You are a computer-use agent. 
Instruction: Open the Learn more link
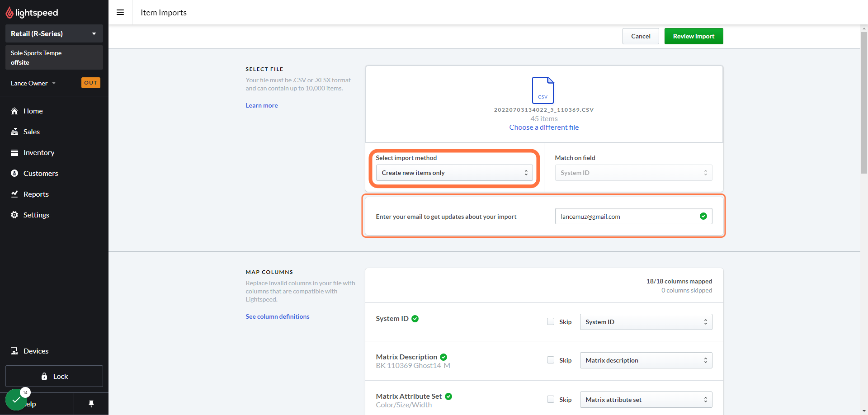pos(262,105)
